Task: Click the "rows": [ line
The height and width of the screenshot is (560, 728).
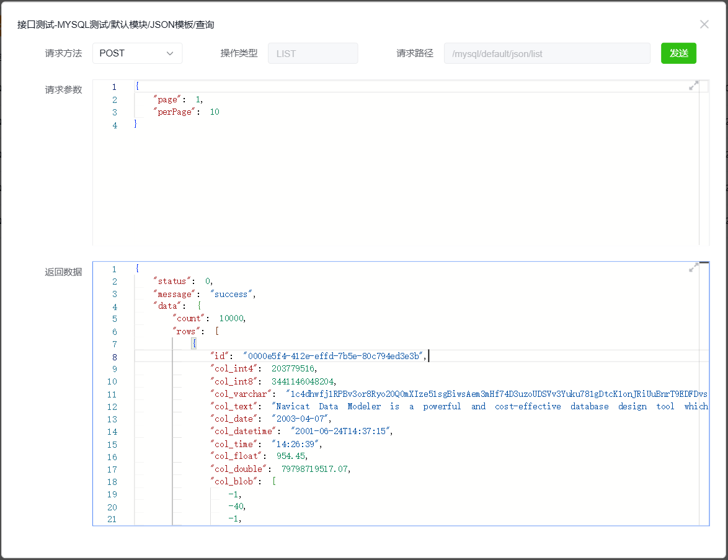Action: (x=195, y=331)
